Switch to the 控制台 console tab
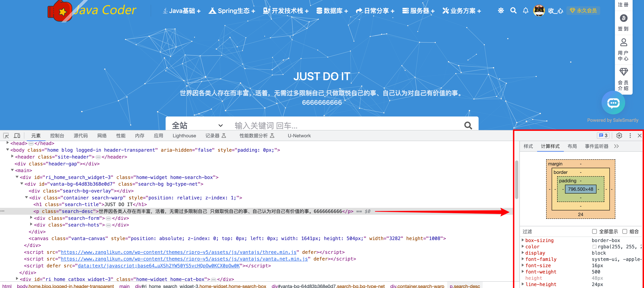Screen dimensions: 644x288 tap(57, 136)
